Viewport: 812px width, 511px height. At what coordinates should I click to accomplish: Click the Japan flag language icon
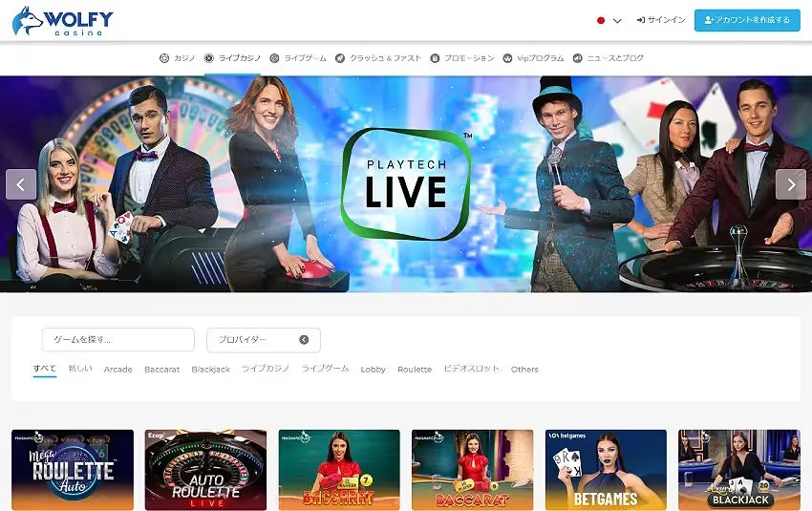[x=601, y=20]
